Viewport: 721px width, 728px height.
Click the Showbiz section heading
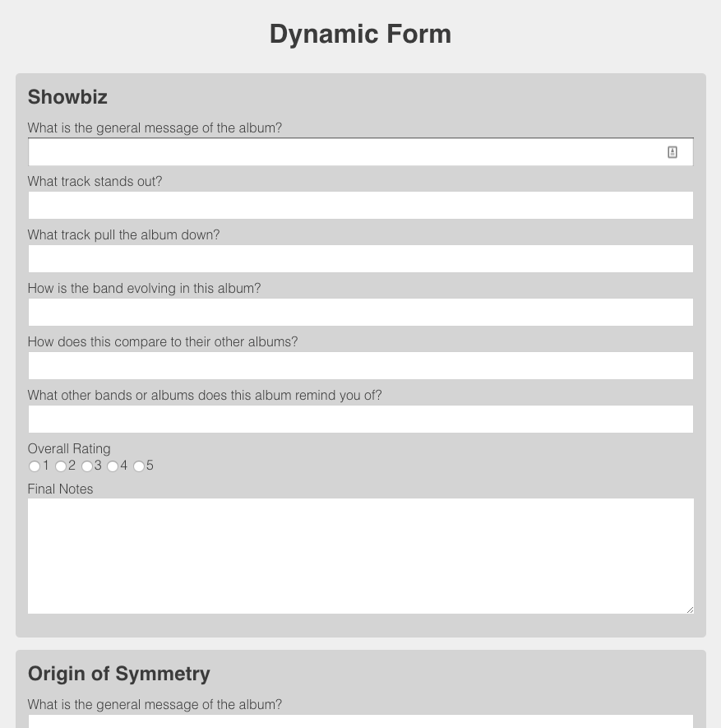(67, 97)
